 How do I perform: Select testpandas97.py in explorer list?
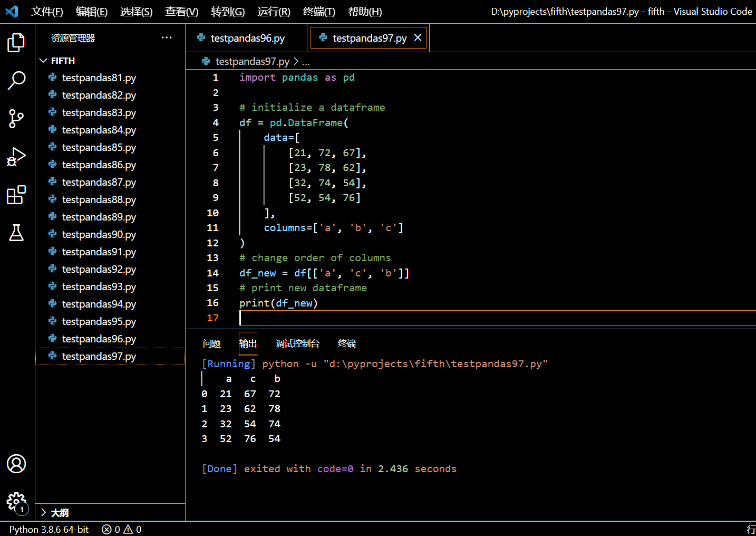pyautogui.click(x=110, y=356)
